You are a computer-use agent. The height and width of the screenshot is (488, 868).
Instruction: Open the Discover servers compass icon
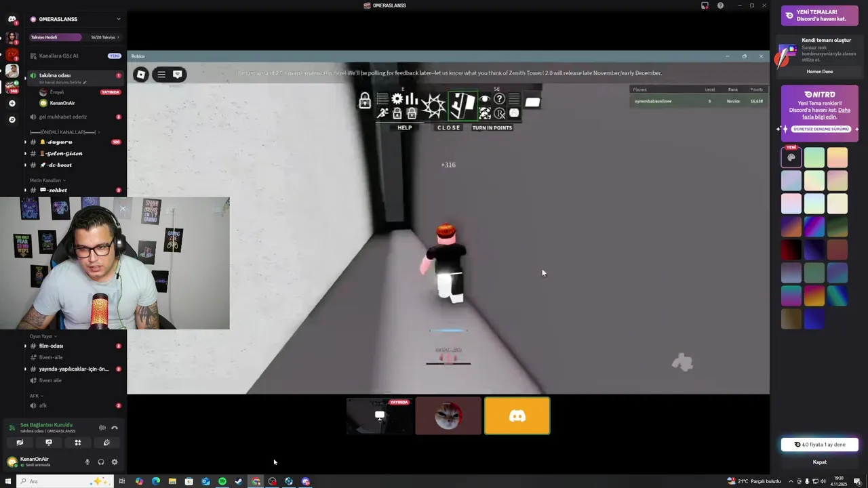[x=12, y=119]
